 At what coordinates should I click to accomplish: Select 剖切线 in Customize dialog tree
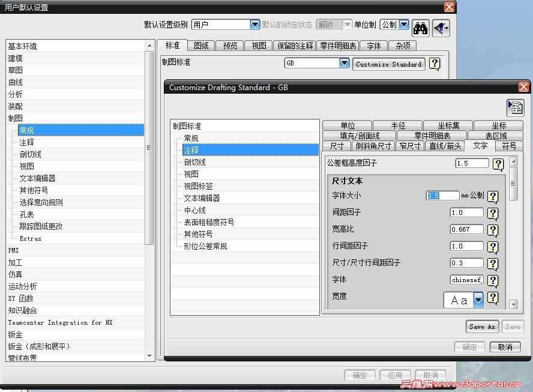tap(195, 162)
